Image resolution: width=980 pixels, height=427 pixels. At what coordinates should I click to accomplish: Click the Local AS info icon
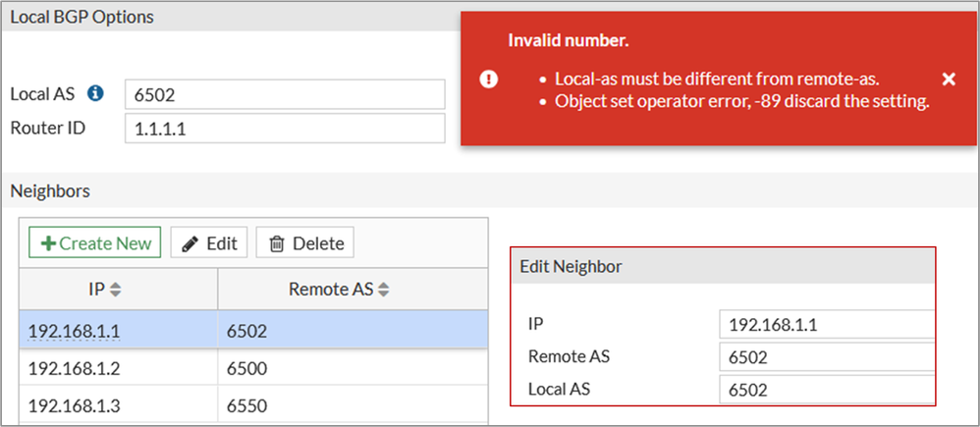95,94
